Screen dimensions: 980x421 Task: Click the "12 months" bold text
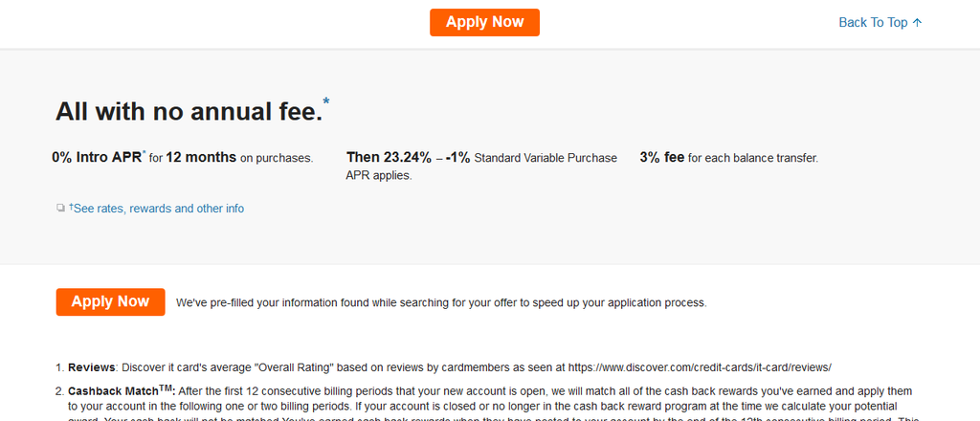[x=201, y=158]
